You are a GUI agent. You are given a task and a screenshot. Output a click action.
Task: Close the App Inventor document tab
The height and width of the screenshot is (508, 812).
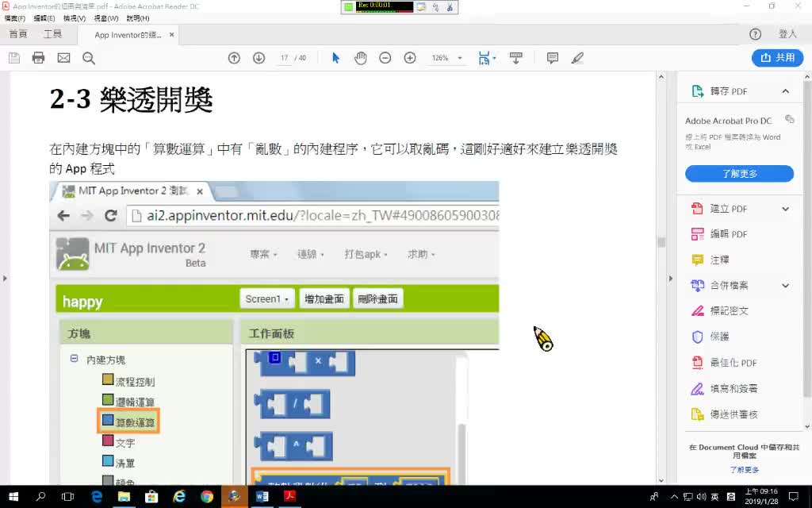click(x=171, y=35)
